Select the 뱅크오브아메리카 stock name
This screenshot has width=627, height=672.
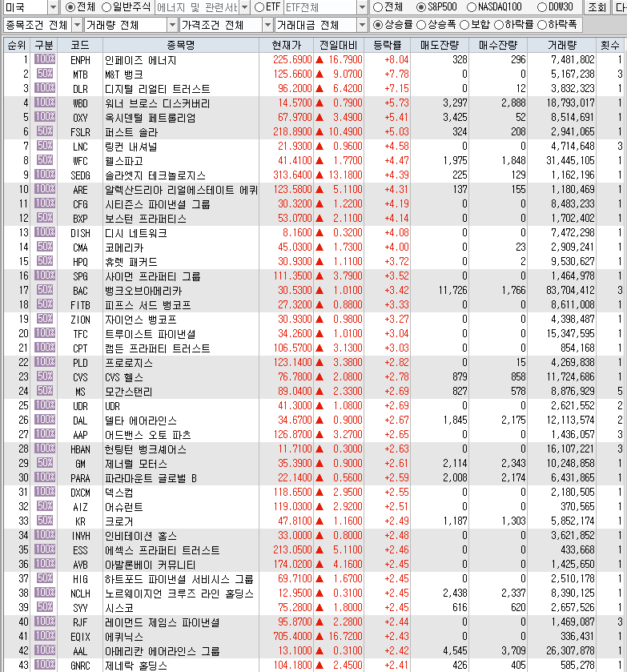[x=143, y=291]
